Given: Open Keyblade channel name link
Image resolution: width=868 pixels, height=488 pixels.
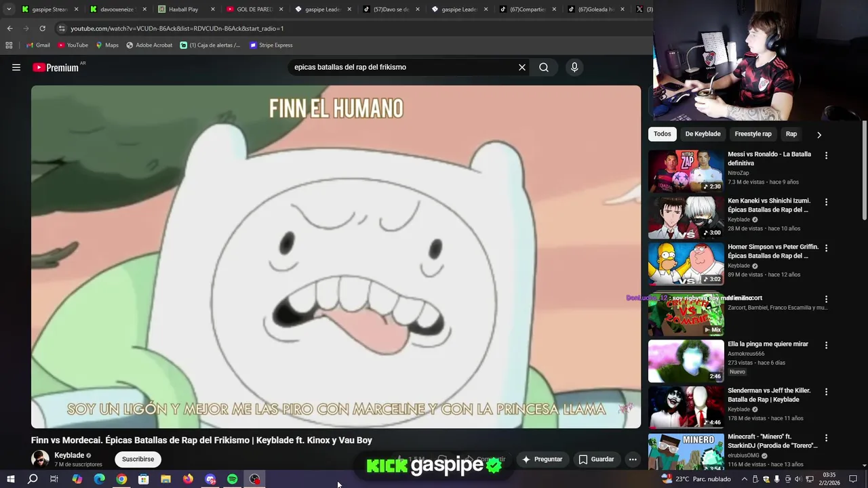Looking at the screenshot, I should point(69,455).
